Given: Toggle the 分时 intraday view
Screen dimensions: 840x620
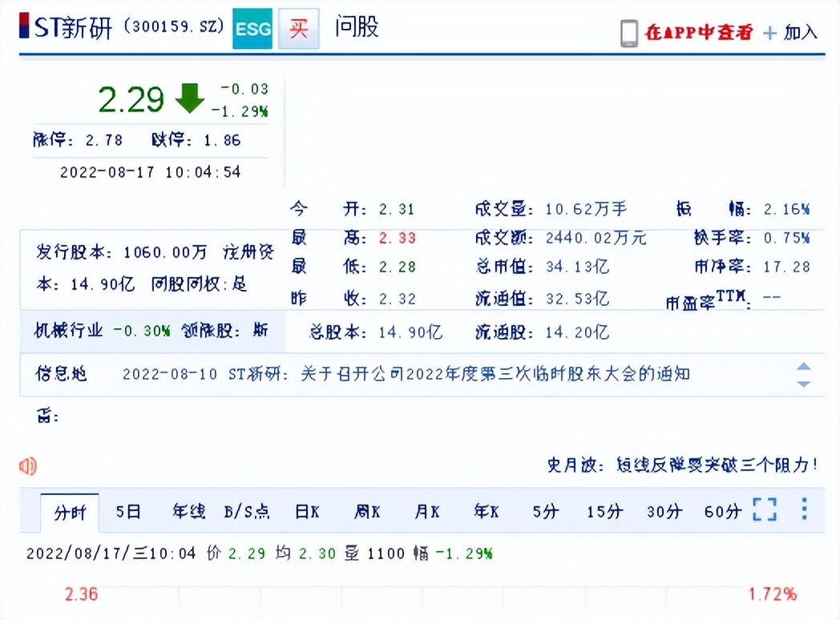Looking at the screenshot, I should point(71,511).
